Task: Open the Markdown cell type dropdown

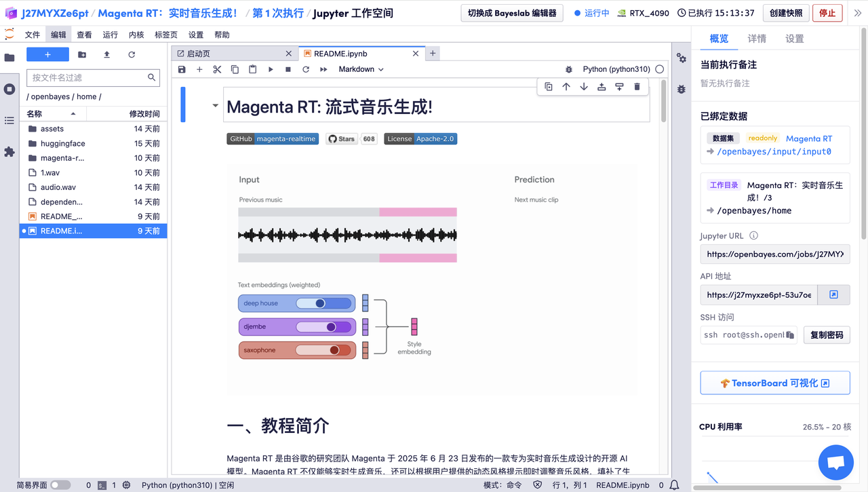Action: [361, 69]
